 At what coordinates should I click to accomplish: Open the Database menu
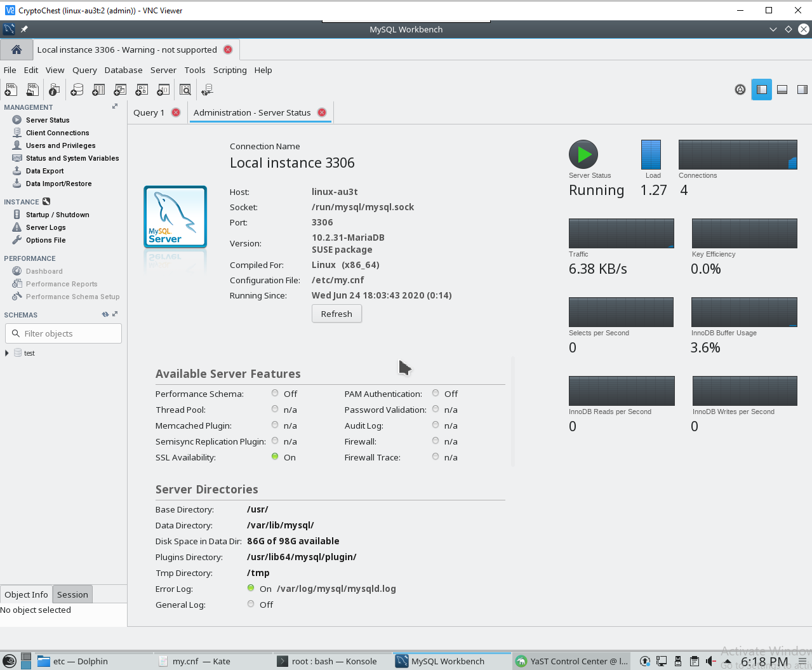123,70
